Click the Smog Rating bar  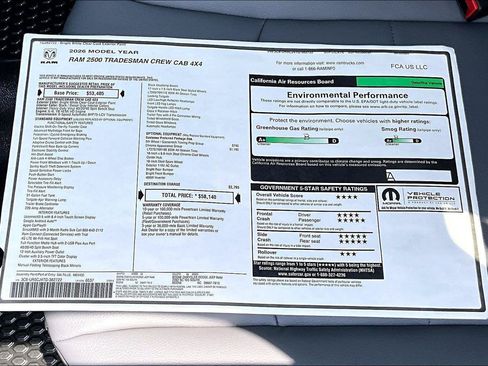[403, 141]
